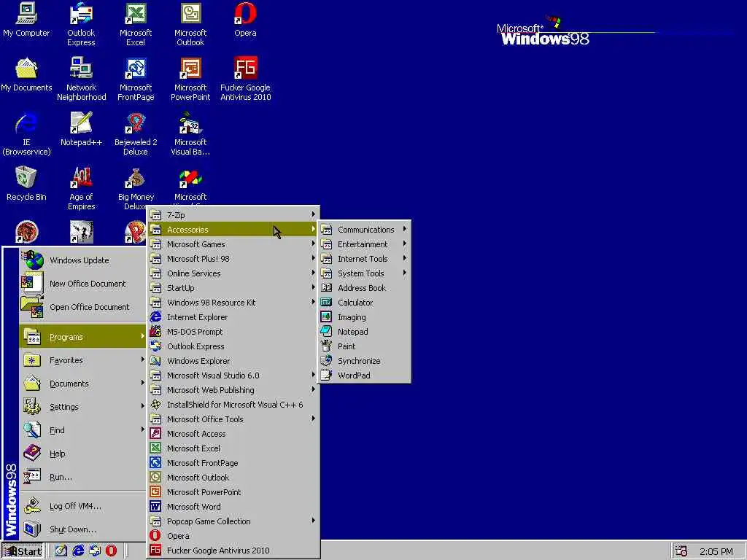Image resolution: width=747 pixels, height=560 pixels.
Task: Select Notepad++ desktop shortcut
Action: pos(81,128)
